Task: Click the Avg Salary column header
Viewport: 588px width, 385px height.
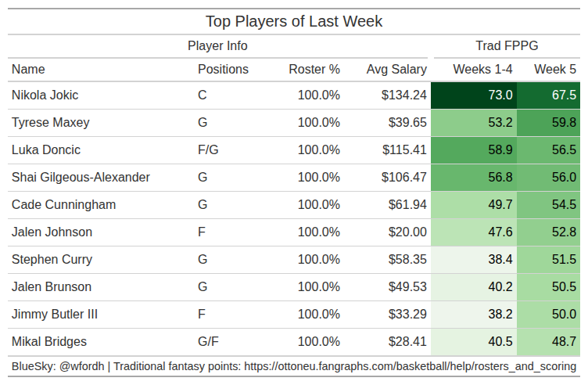Action: (396, 70)
